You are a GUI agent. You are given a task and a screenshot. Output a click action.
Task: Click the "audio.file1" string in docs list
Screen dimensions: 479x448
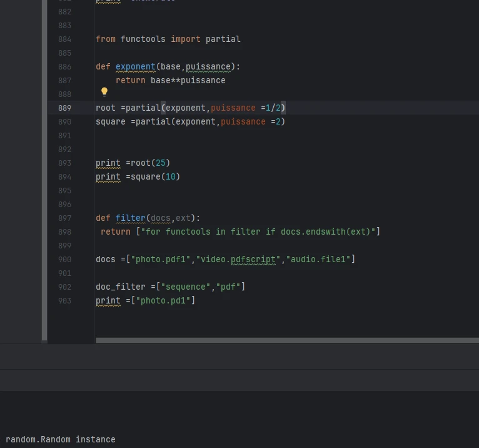pyautogui.click(x=318, y=259)
